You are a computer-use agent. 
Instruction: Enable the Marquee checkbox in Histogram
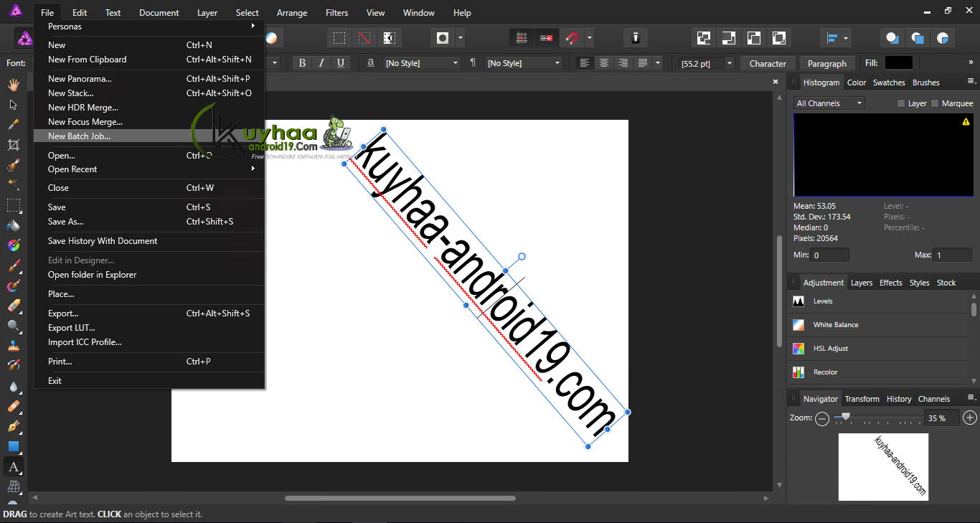click(935, 103)
